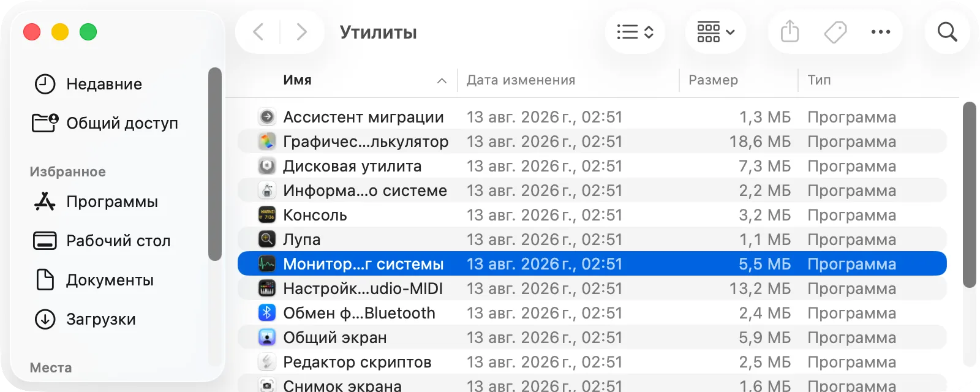Click the Рабочий стол desktop icon
The height and width of the screenshot is (392, 980).
click(x=45, y=241)
